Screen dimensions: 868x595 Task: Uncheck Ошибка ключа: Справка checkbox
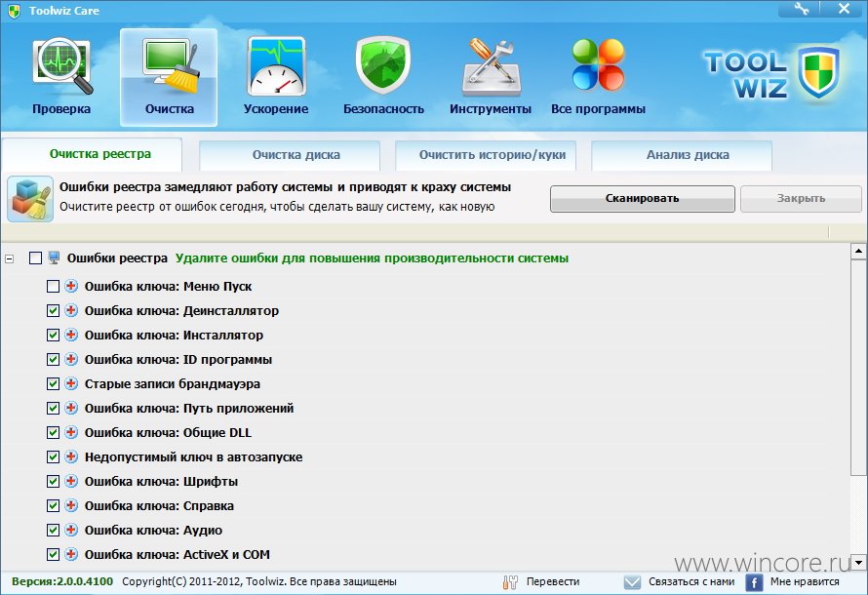click(53, 505)
